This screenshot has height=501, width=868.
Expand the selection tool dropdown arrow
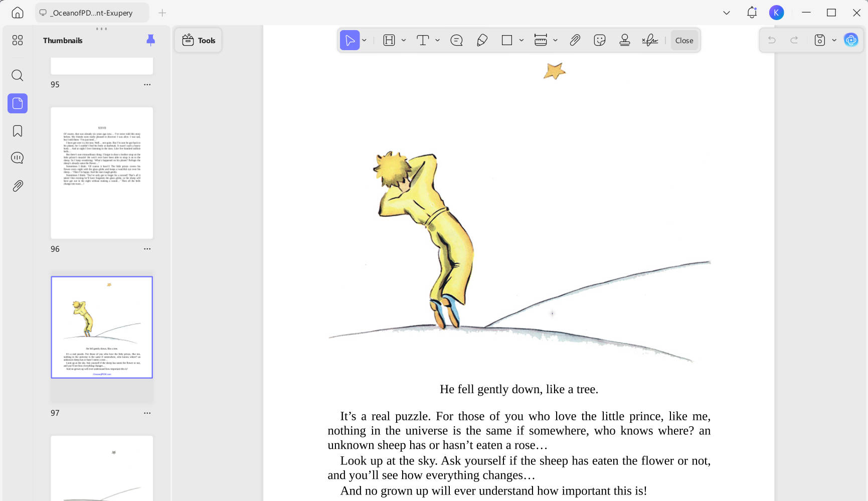coord(365,40)
